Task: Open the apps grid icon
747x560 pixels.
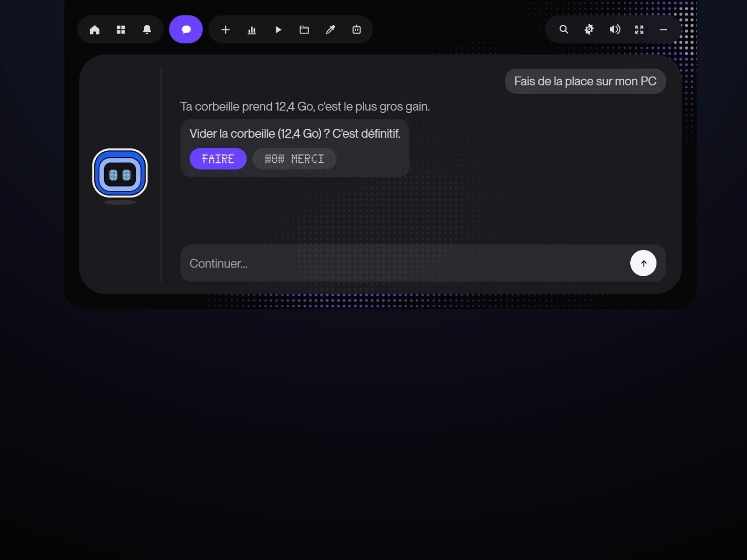Action: pos(121,30)
